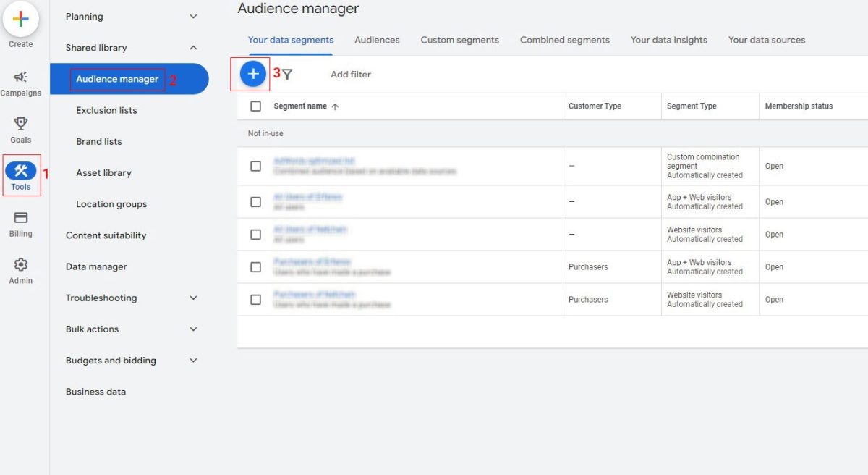Image resolution: width=868 pixels, height=475 pixels.
Task: Open the Purchasers App + Web visitors segment link
Action: 312,262
